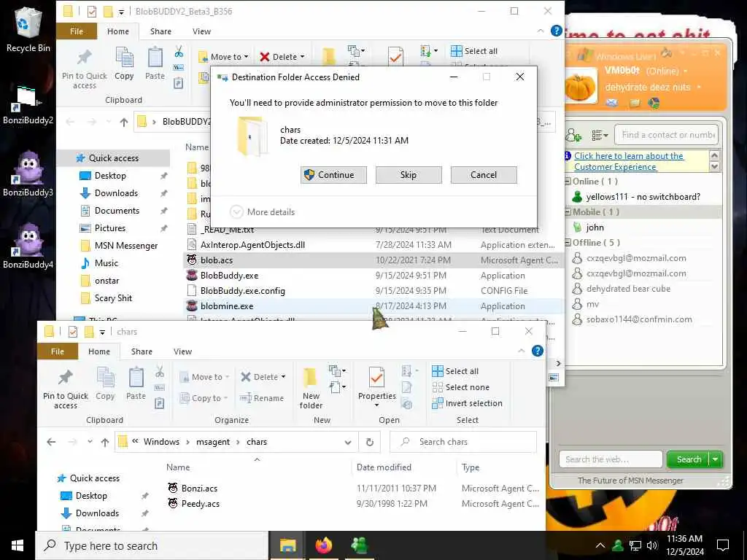The height and width of the screenshot is (560, 747).
Task: Click Pin to Quick access in BlobBUDDY2 window
Action: (x=85, y=69)
